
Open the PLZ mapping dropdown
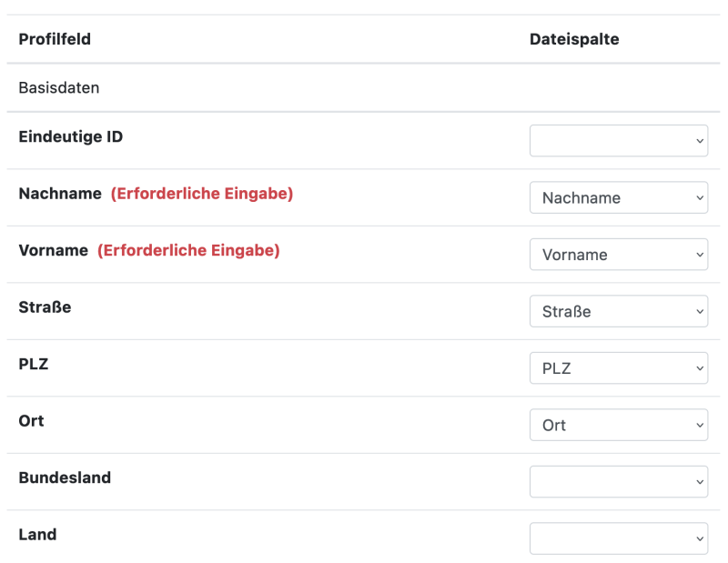click(x=619, y=367)
